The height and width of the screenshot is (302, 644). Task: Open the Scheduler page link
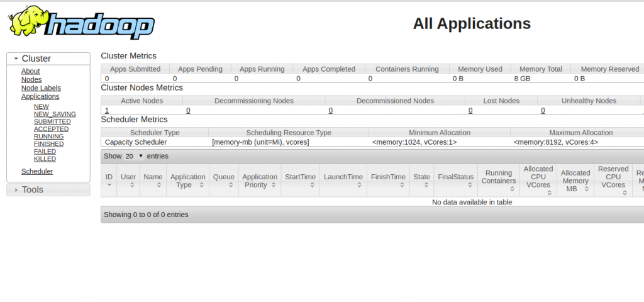pyautogui.click(x=37, y=171)
